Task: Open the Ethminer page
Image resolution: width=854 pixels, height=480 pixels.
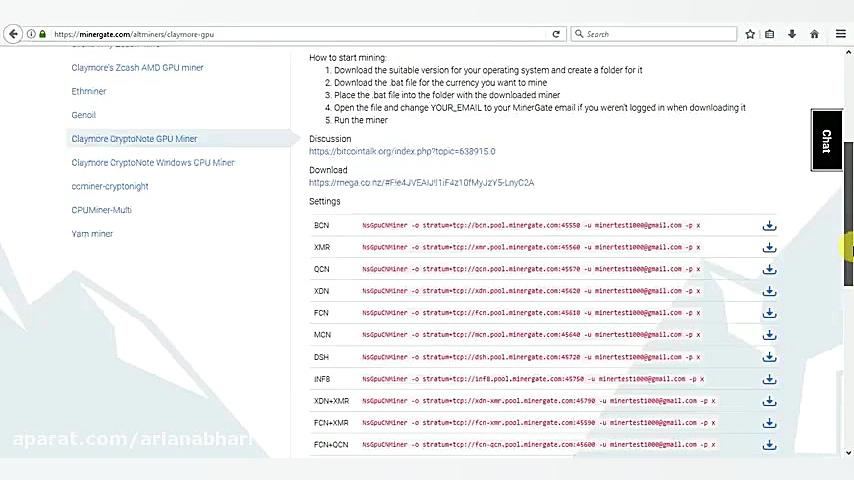Action: pyautogui.click(x=89, y=91)
